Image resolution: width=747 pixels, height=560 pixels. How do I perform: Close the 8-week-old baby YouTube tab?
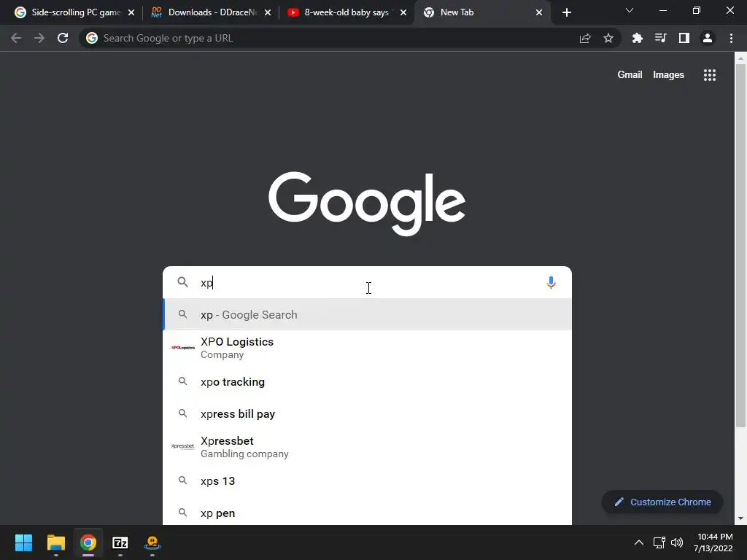pyautogui.click(x=403, y=12)
